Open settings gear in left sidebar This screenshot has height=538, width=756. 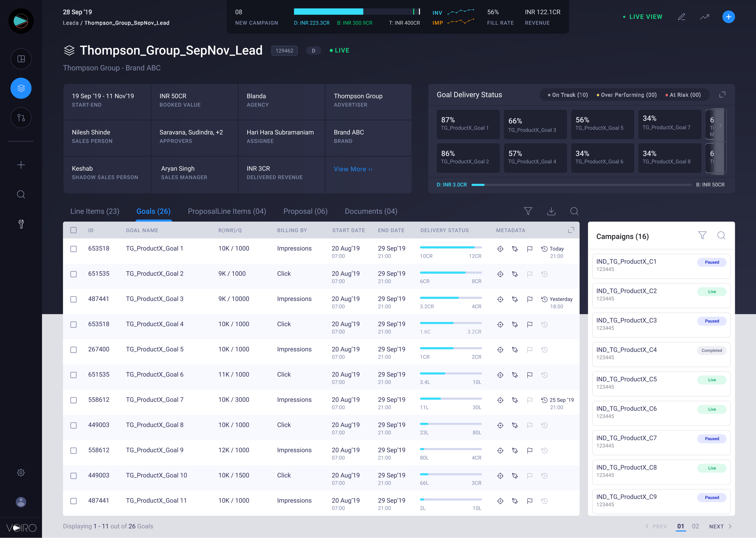click(x=21, y=472)
